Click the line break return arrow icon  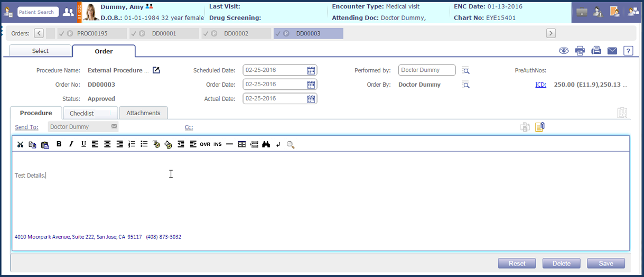(x=278, y=144)
